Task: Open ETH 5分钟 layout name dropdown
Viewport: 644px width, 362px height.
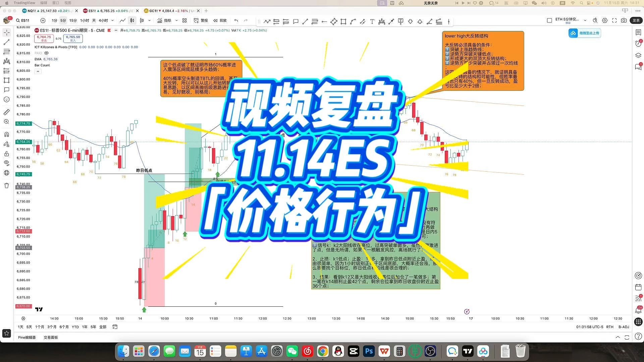Action: [x=585, y=21]
